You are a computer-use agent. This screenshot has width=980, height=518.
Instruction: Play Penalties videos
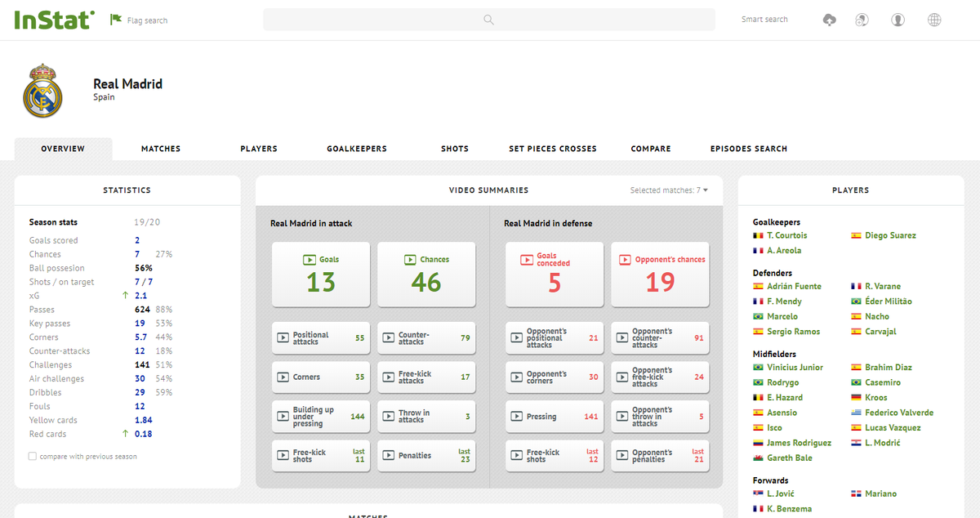click(426, 456)
